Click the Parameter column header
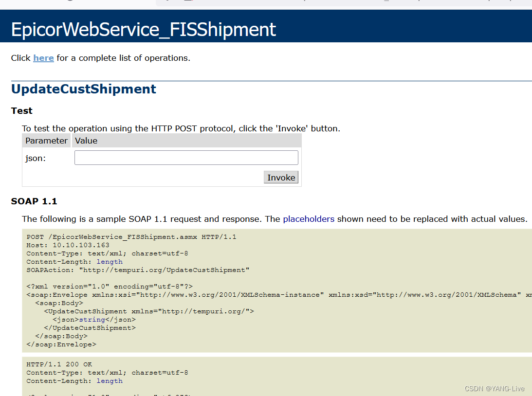Image resolution: width=532 pixels, height=396 pixels. pos(46,141)
